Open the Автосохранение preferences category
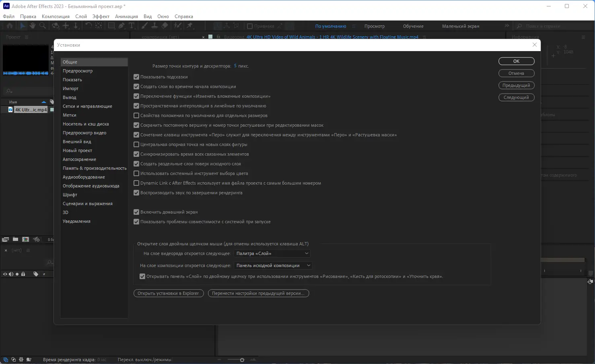The image size is (595, 364). (79, 159)
